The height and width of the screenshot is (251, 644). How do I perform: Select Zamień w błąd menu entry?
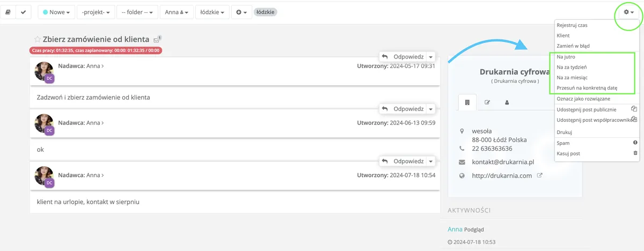coord(573,46)
